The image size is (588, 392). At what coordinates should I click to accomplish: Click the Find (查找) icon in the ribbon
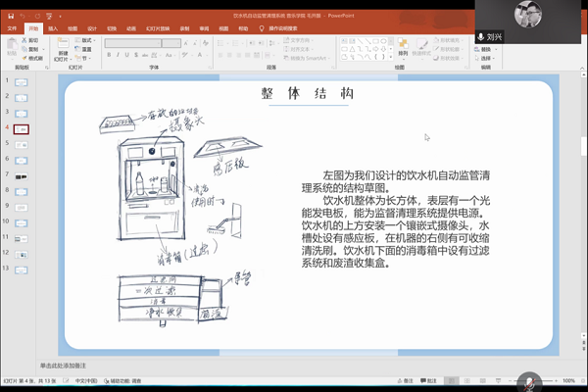click(x=484, y=40)
